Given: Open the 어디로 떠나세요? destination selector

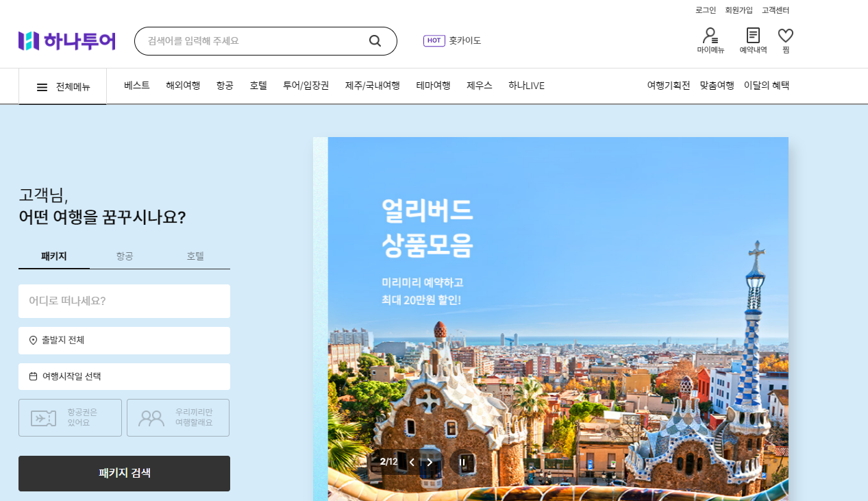Looking at the screenshot, I should click(x=124, y=301).
